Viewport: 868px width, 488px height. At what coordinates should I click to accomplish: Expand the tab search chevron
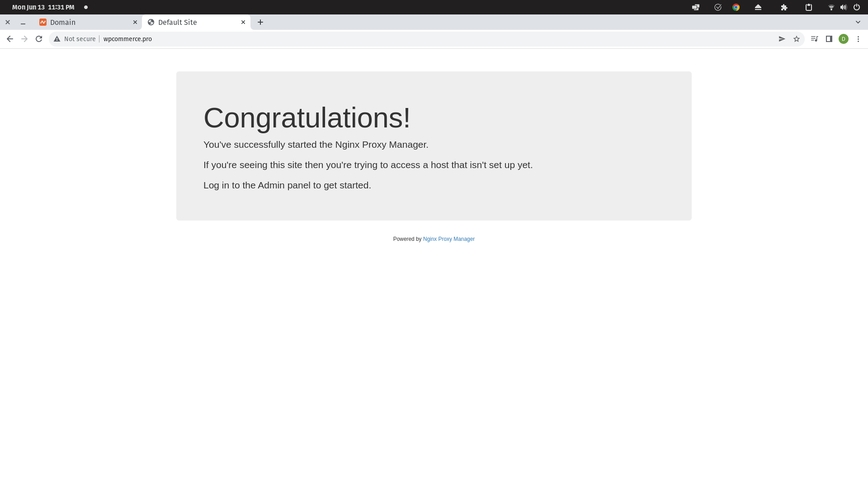tap(858, 22)
